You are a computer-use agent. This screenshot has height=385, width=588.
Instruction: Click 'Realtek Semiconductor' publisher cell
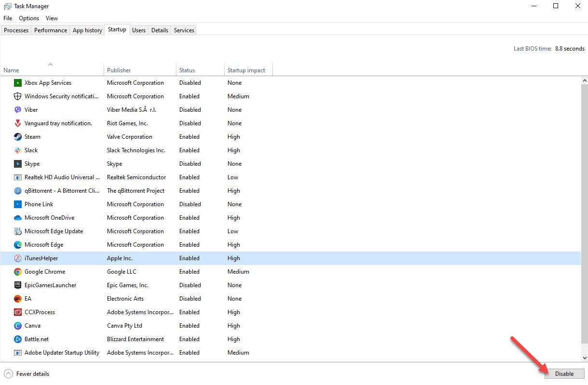136,177
